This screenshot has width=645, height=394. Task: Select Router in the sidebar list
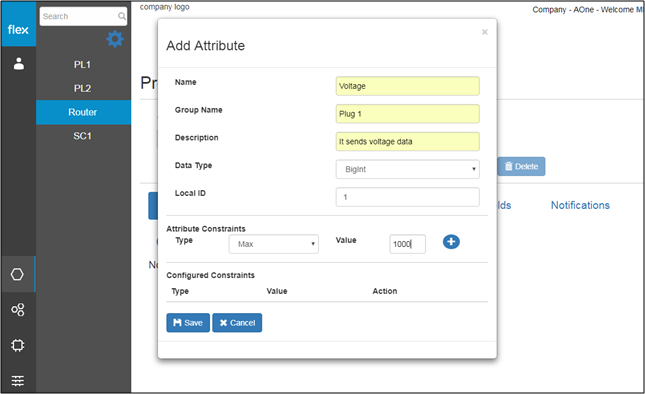pos(83,112)
